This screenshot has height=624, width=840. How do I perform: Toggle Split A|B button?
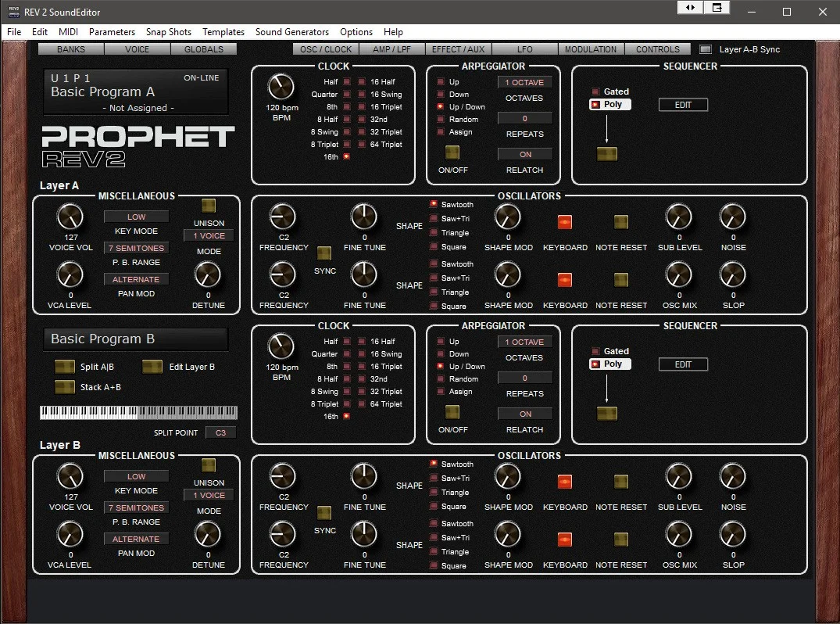tap(65, 367)
